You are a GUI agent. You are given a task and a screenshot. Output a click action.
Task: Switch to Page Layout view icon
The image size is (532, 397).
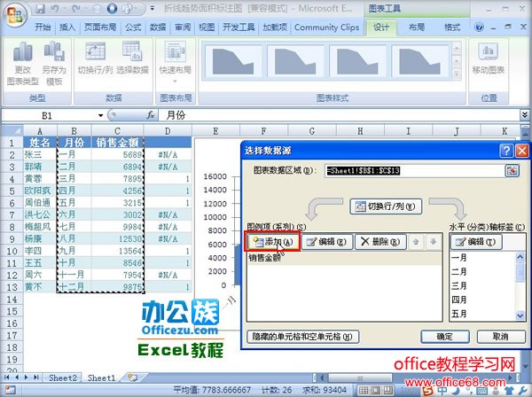(x=376, y=390)
